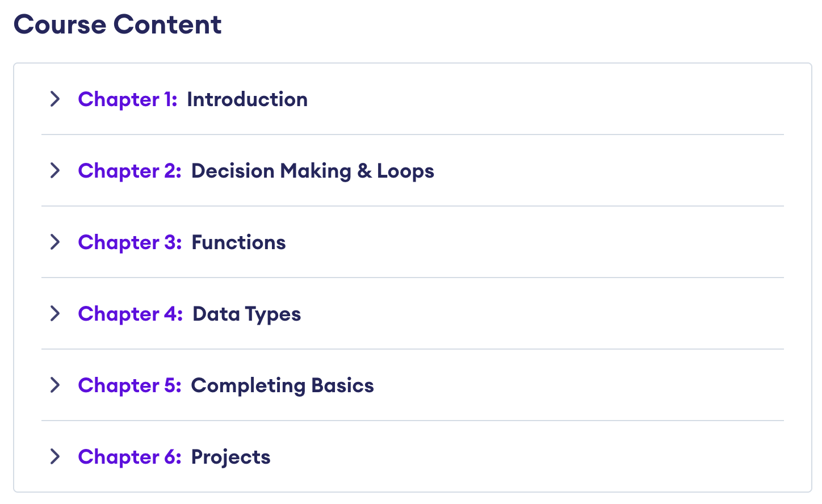Click the Course Content page heading
822x504 pixels.
click(x=118, y=24)
